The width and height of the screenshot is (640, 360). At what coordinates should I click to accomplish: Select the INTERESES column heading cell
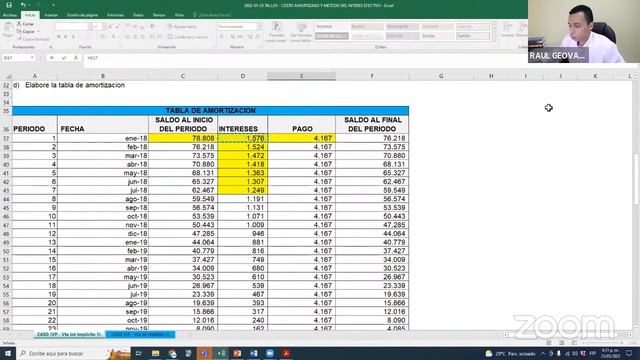[x=242, y=124]
